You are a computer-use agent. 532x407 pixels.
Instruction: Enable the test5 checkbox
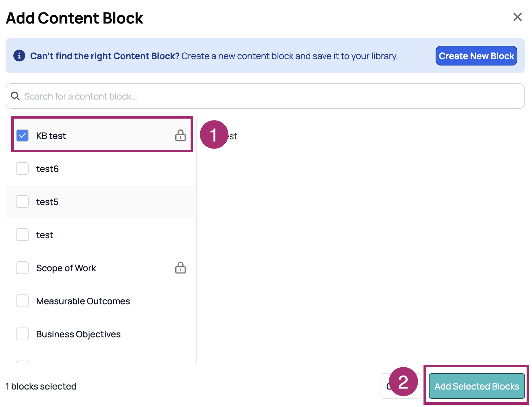point(22,202)
